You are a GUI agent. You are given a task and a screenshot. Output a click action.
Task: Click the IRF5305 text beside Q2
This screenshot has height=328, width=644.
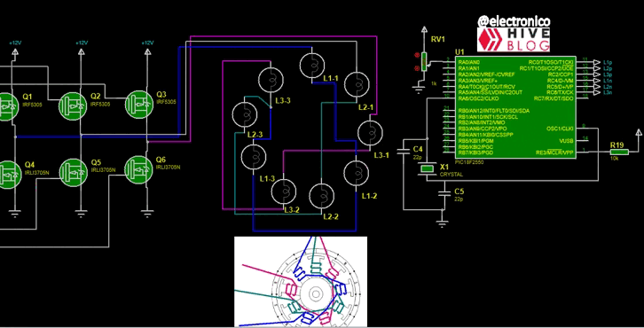click(x=100, y=105)
